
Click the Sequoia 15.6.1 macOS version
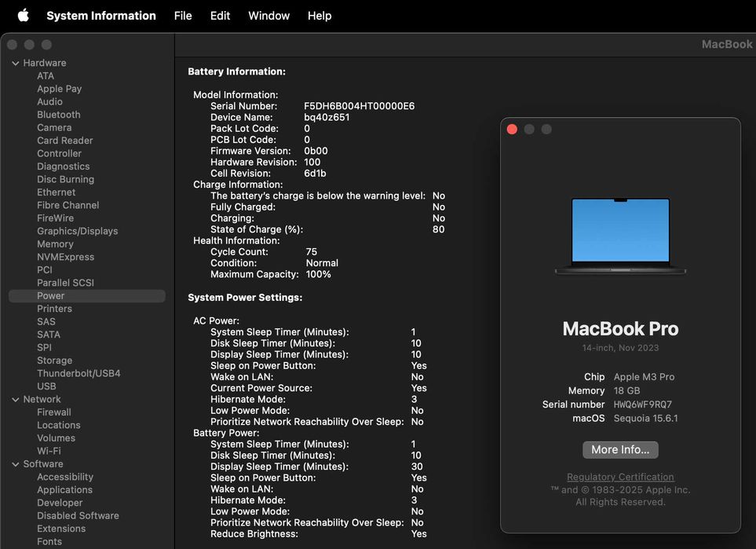pos(645,419)
